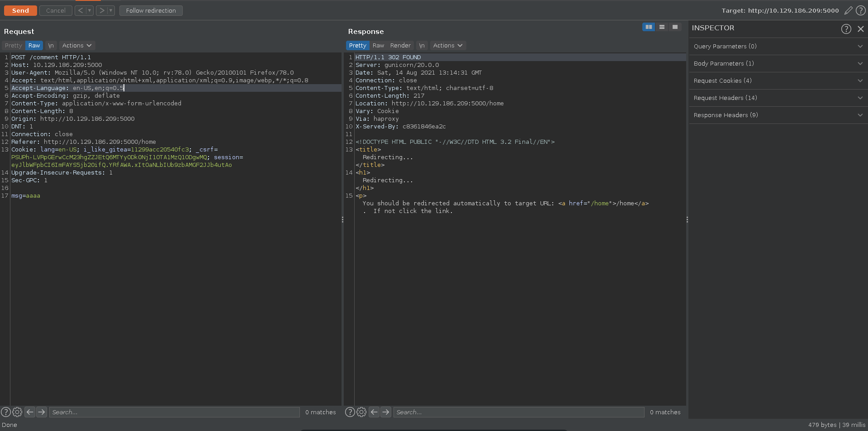Click the response search input field
Image resolution: width=868 pixels, height=431 pixels.
click(x=518, y=412)
